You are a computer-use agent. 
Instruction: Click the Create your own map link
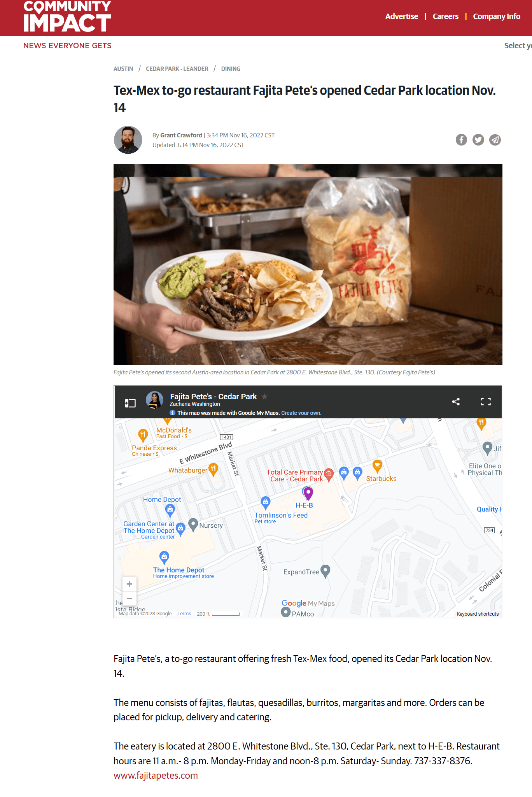pyautogui.click(x=301, y=413)
